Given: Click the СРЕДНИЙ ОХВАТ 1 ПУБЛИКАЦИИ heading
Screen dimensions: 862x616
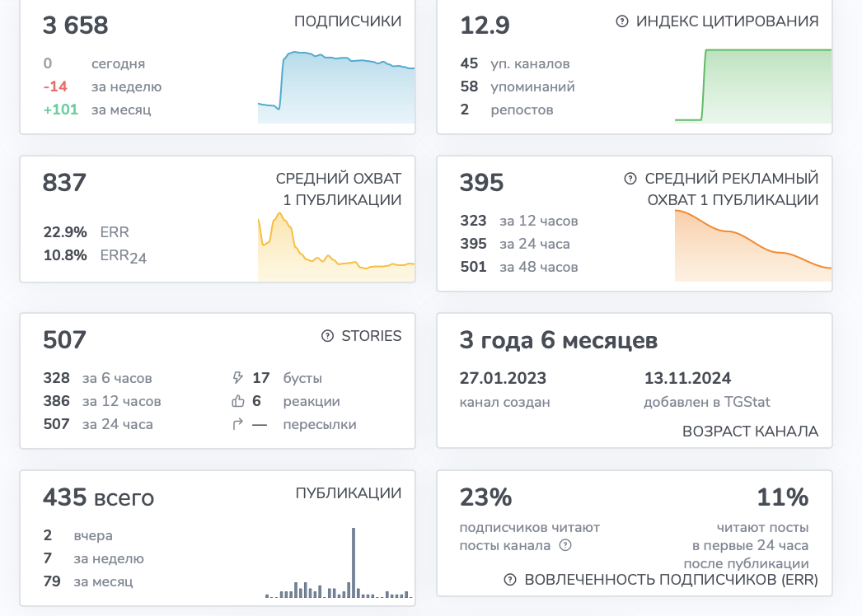Looking at the screenshot, I should tap(339, 189).
